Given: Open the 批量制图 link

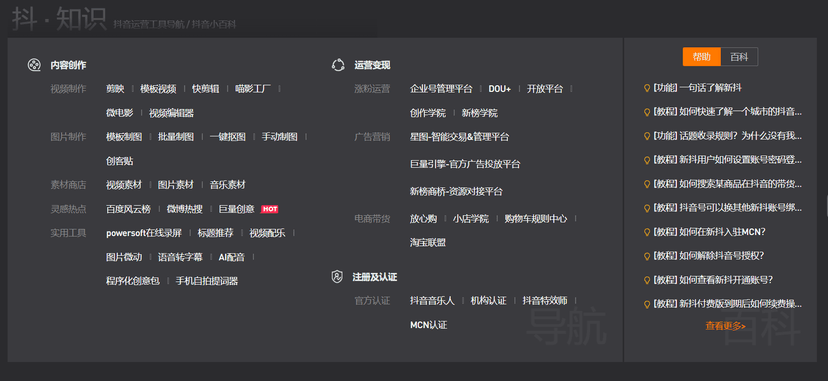Looking at the screenshot, I should (x=176, y=137).
